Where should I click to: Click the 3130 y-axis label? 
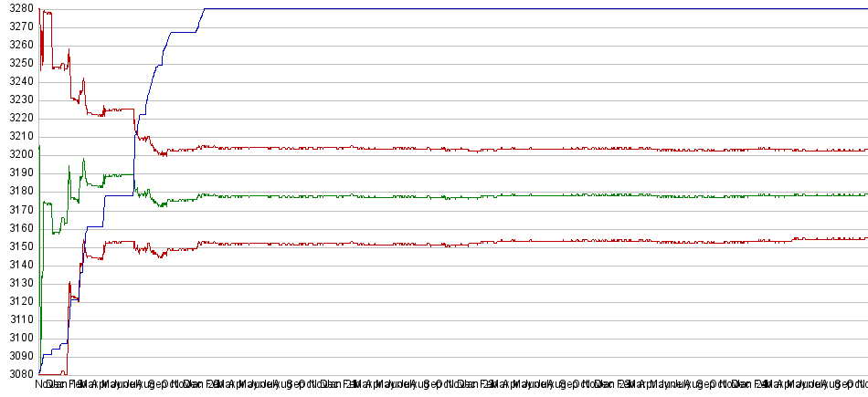[18, 283]
